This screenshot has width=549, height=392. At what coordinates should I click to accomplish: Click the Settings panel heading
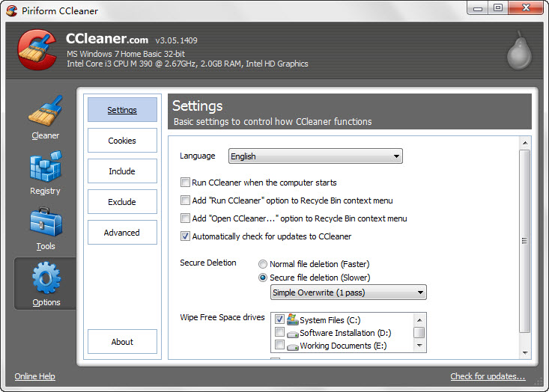pyautogui.click(x=198, y=106)
